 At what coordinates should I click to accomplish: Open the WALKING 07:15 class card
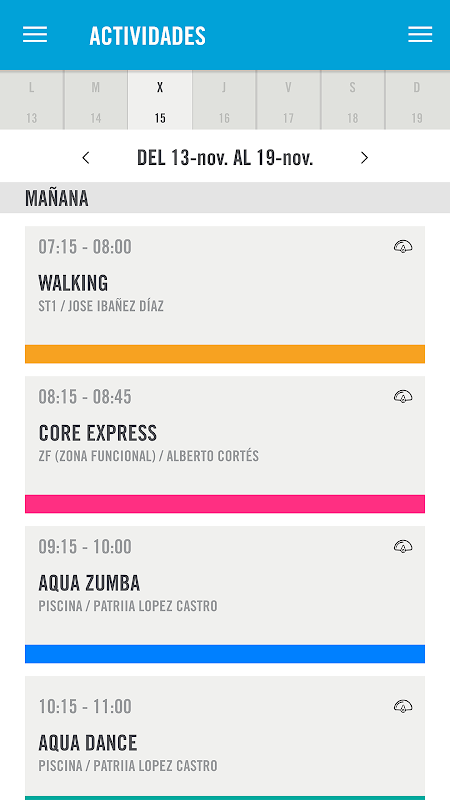pos(225,294)
